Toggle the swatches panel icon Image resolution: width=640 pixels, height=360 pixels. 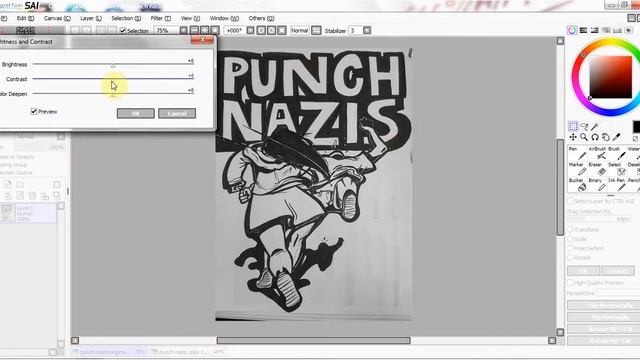(x=617, y=30)
